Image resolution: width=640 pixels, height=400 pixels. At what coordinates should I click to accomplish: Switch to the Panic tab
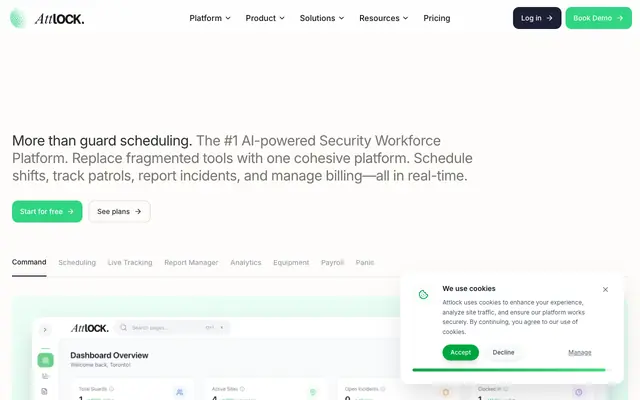coord(364,262)
